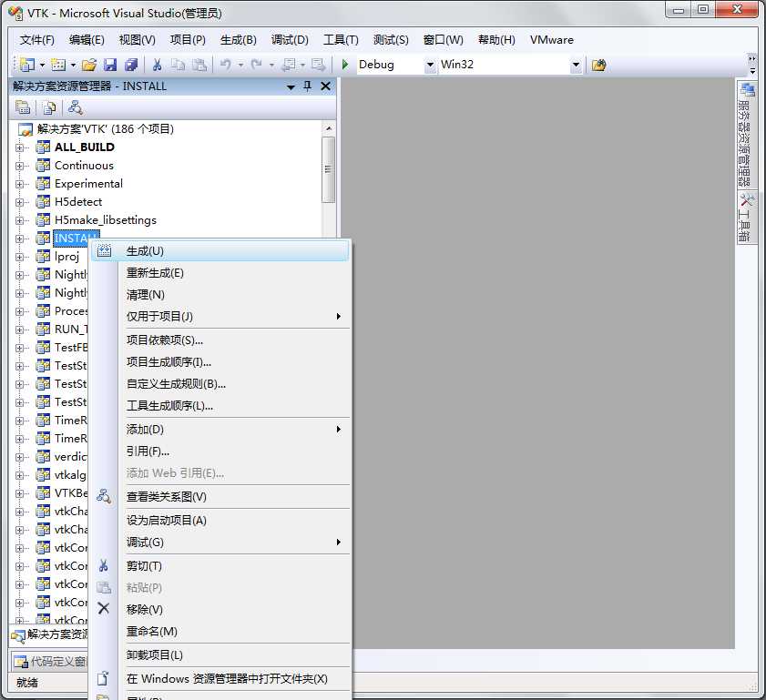
Task: Pin the Solution Explorer panel with auto-hide icon
Action: (x=307, y=86)
